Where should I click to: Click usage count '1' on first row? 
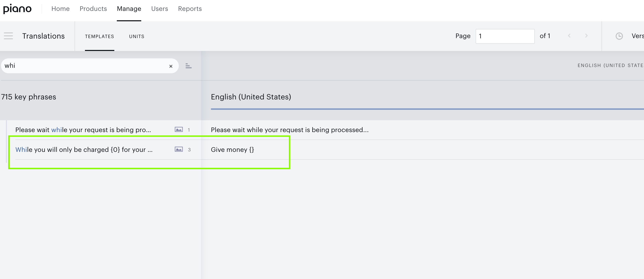[189, 130]
